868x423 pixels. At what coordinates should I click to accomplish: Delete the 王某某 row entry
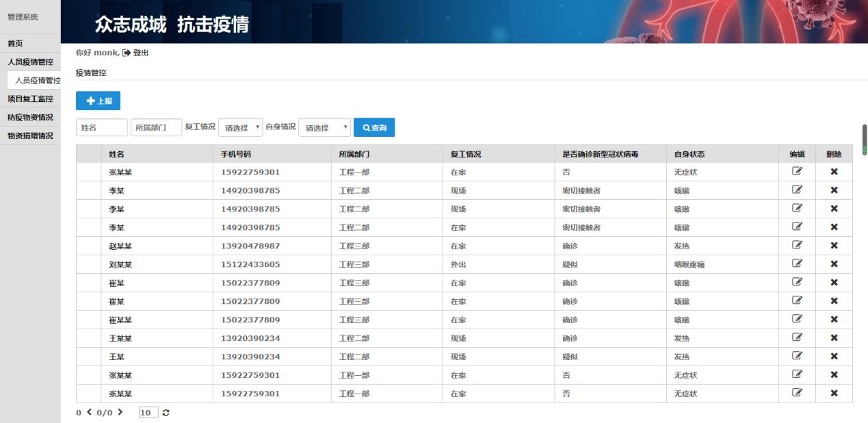pos(834,337)
